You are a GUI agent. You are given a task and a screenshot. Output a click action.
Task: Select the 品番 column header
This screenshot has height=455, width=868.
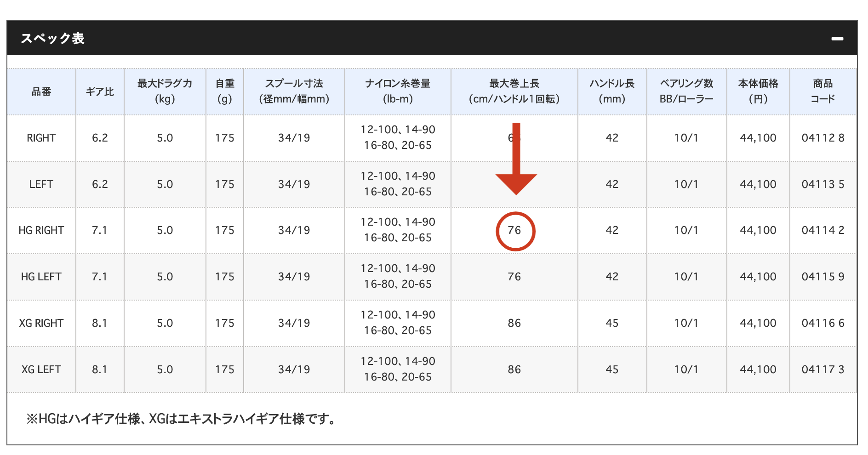[x=41, y=91]
